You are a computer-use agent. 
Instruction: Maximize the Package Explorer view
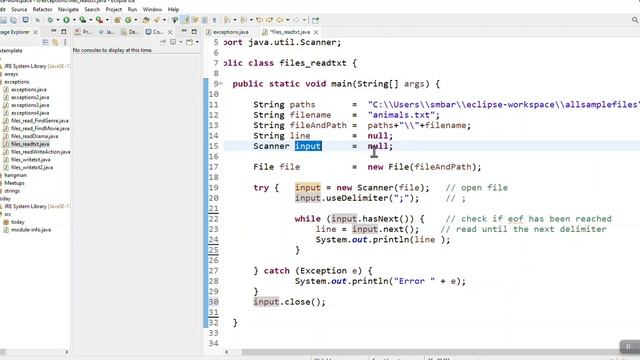point(64,31)
